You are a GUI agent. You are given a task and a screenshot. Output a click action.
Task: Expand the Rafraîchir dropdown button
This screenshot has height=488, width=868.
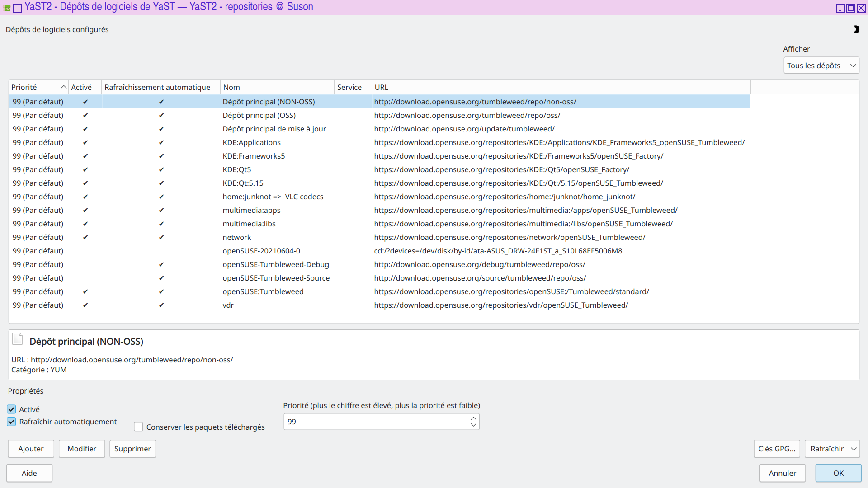pyautogui.click(x=854, y=449)
